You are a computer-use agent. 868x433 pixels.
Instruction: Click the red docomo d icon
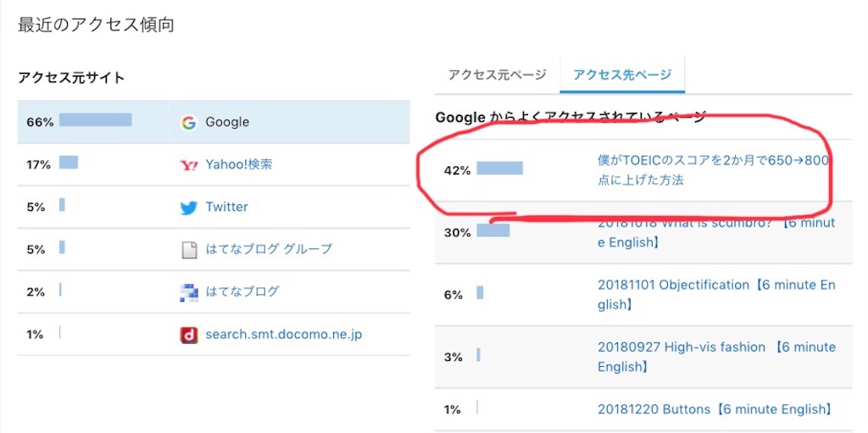click(x=189, y=335)
